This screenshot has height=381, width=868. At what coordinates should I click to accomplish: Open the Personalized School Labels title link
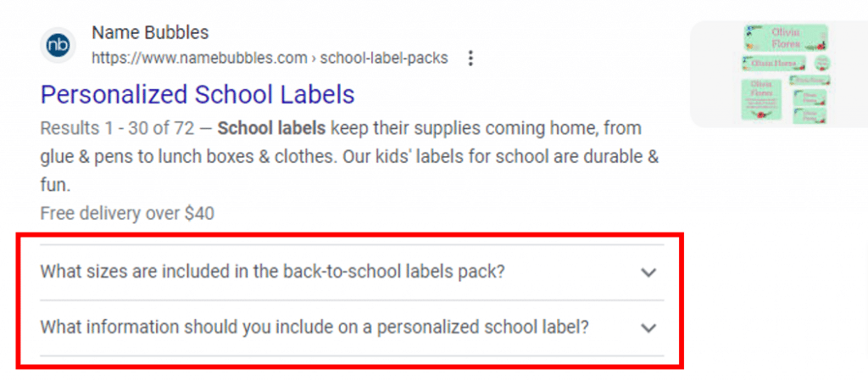click(198, 93)
